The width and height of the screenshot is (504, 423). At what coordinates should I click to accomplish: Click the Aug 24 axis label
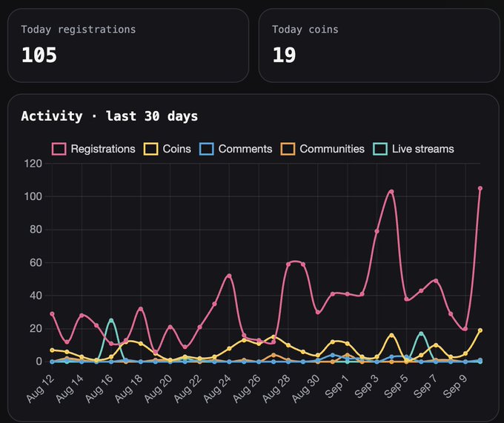pos(218,387)
